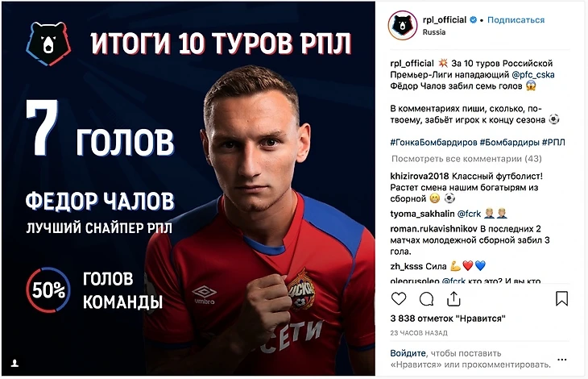The image size is (588, 379).
Task: Open the three-dot more options menu
Action: tap(561, 360)
